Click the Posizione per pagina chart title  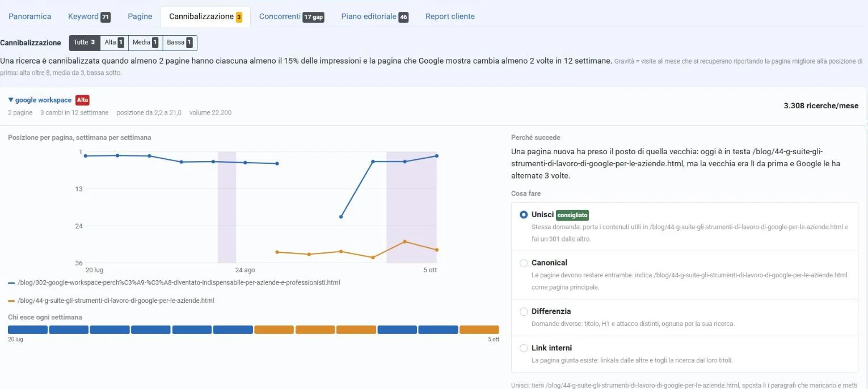coord(79,138)
